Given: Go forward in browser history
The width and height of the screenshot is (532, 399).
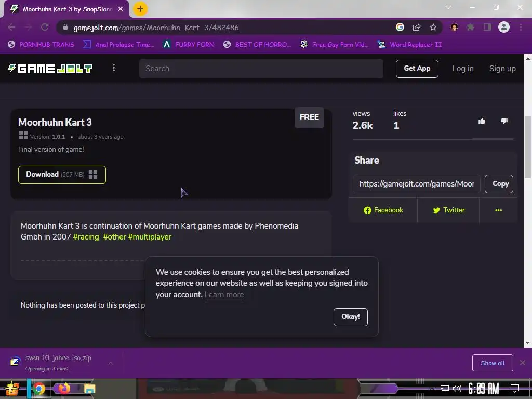Looking at the screenshot, I should pyautogui.click(x=28, y=28).
